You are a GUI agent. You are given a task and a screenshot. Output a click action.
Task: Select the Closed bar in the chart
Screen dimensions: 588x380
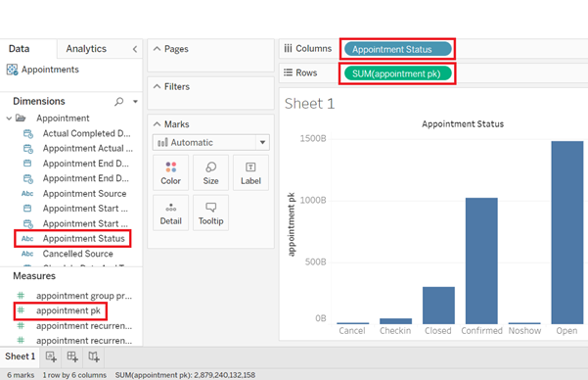(x=438, y=306)
